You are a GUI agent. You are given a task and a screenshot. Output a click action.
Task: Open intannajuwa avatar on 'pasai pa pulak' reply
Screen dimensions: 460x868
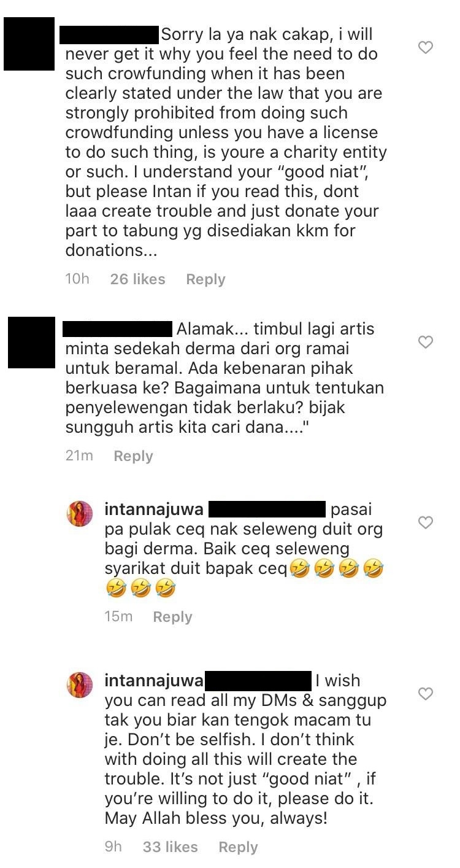click(x=80, y=513)
